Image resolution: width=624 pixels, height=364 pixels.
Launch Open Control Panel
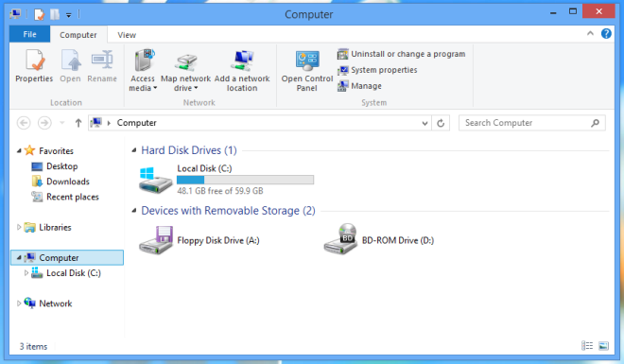307,70
